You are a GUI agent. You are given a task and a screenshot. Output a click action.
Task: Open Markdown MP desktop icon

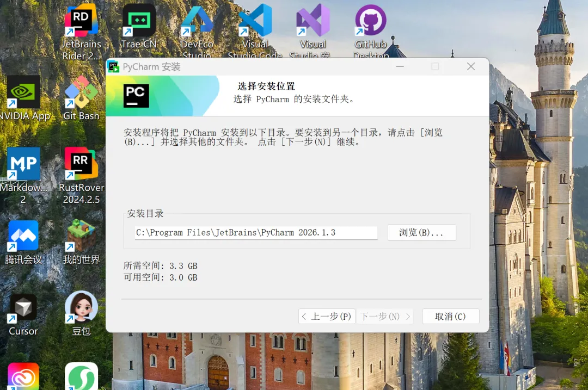click(x=23, y=175)
